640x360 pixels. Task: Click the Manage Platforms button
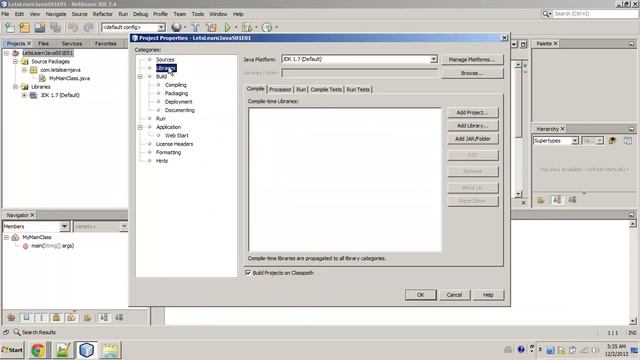[x=472, y=60]
